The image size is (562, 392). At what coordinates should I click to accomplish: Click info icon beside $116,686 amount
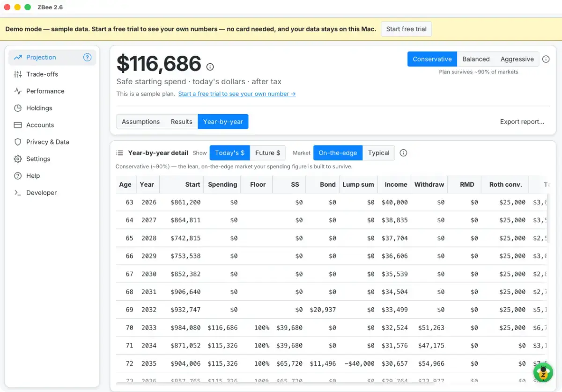pos(210,66)
